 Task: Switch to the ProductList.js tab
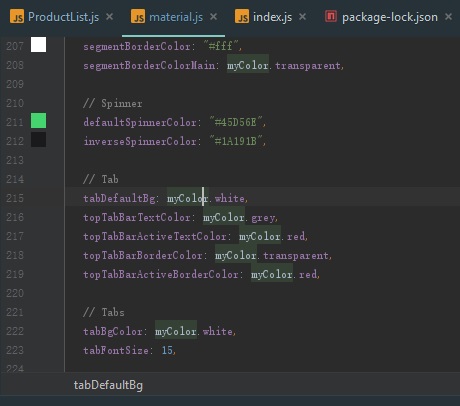click(x=63, y=17)
